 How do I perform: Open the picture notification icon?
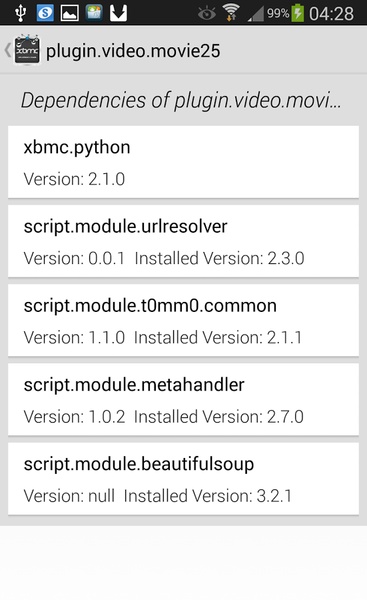tap(70, 13)
